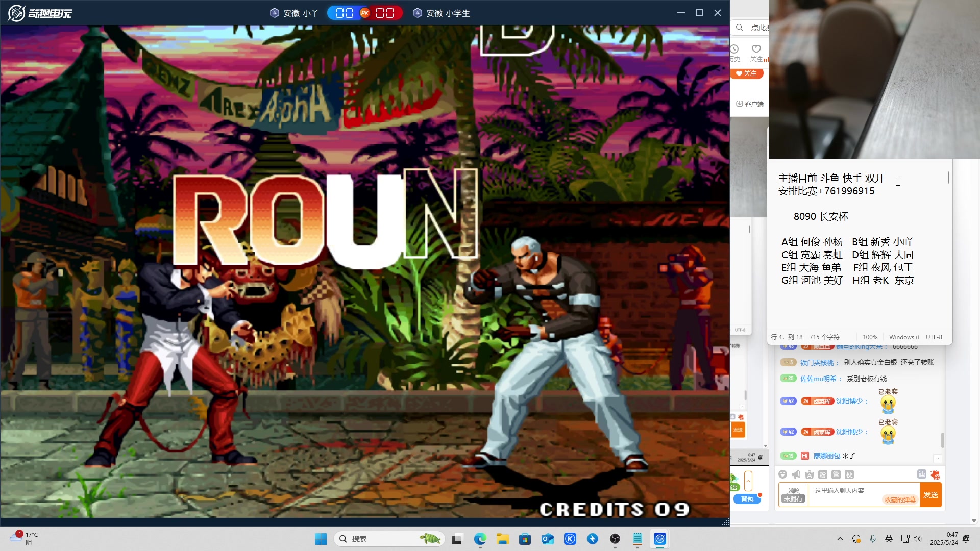Click username 铁门夹核桃 in chat

(x=817, y=362)
